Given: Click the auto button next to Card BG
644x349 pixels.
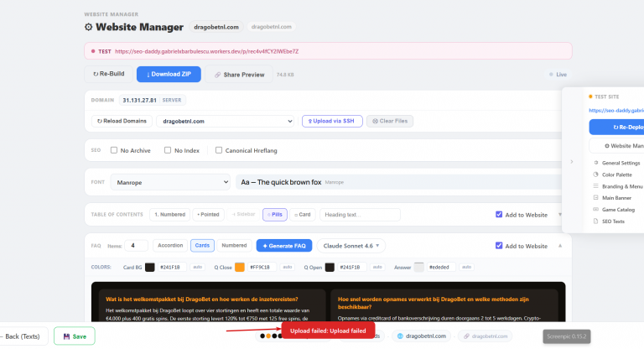Looking at the screenshot, I should pos(198,267).
